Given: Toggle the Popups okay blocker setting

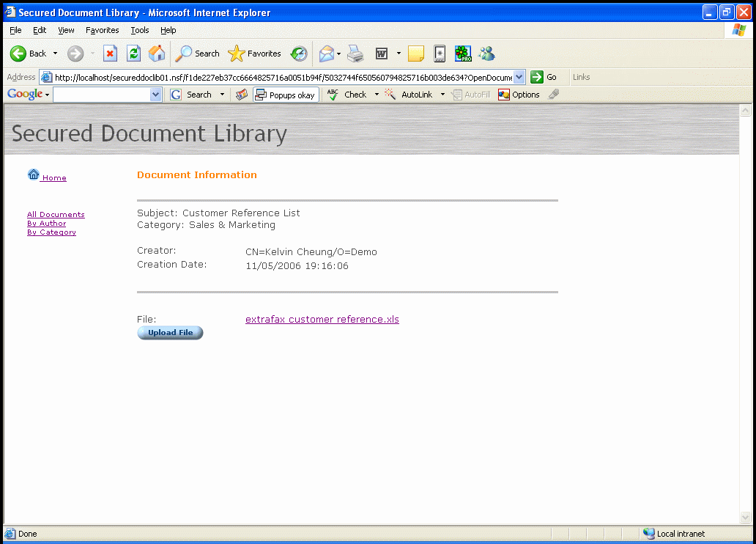Looking at the screenshot, I should click(286, 94).
